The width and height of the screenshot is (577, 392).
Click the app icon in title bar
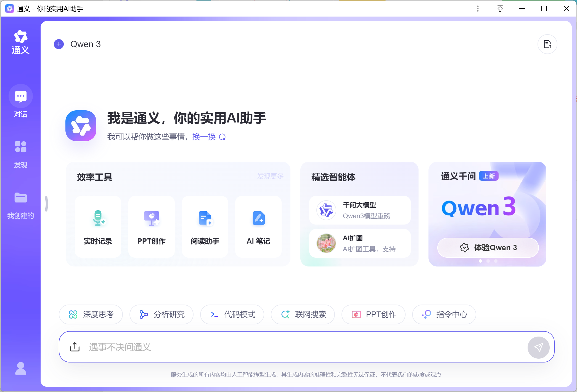coord(9,9)
